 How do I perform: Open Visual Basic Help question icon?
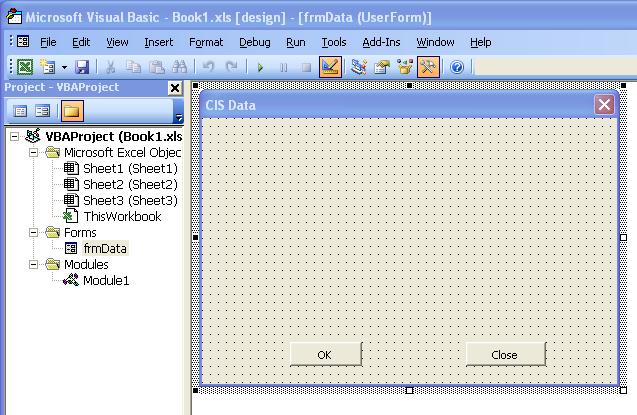[457, 67]
